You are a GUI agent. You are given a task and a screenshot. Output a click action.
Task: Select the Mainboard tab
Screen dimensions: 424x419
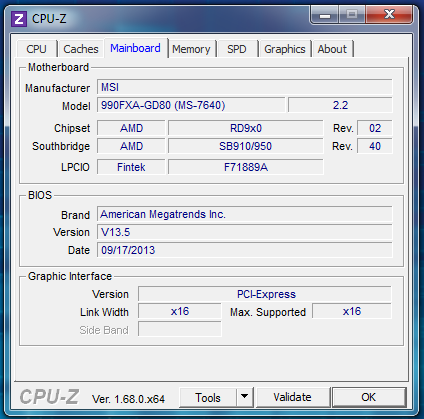point(135,48)
